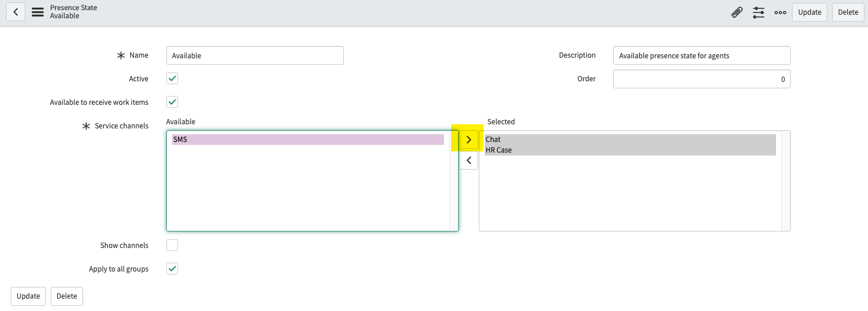
Task: Click the bottom Delete button
Action: click(x=67, y=296)
